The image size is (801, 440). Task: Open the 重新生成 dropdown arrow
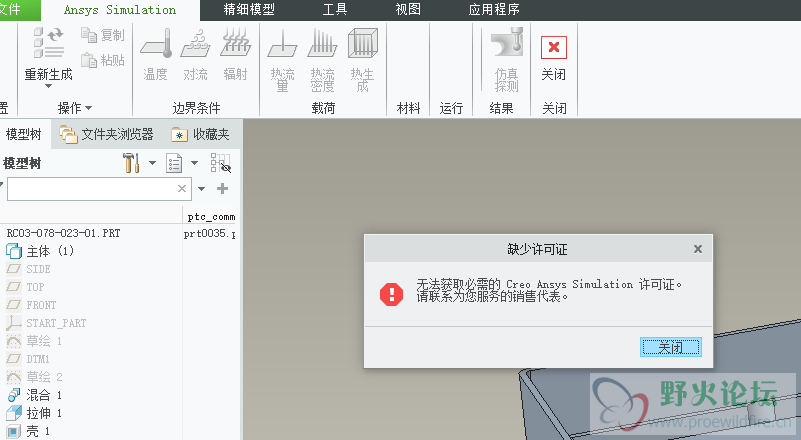pos(49,86)
